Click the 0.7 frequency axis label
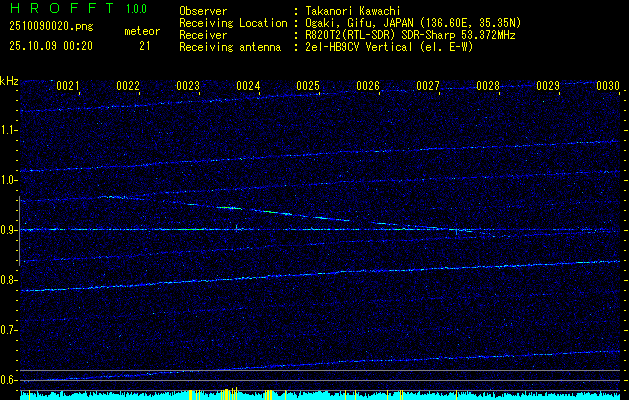The image size is (629, 400). (9, 330)
